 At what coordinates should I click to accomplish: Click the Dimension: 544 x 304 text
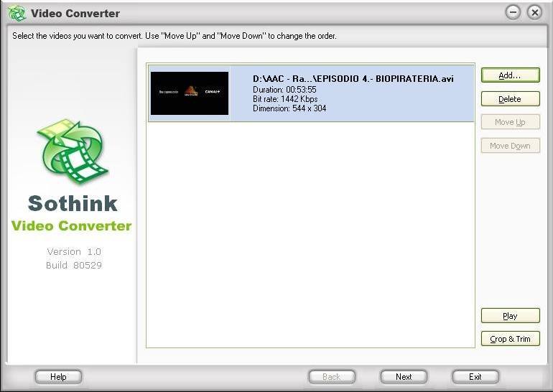pyautogui.click(x=289, y=108)
